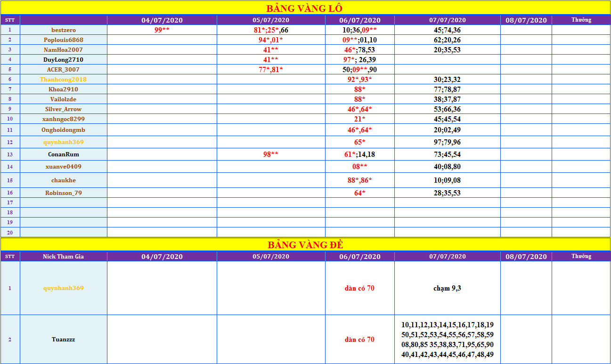The width and height of the screenshot is (611, 364).
Task: Select the Vailolzde name cell
Action: pos(64,99)
